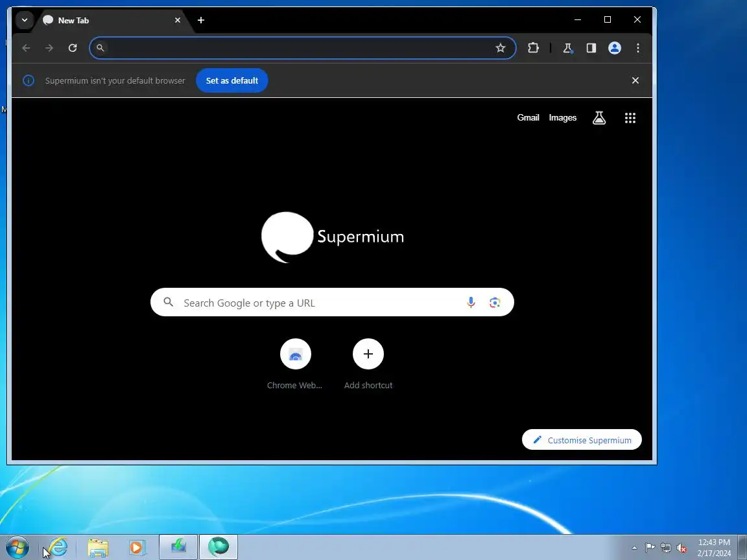Switch to the installer taskbar item
The image size is (747, 560).
click(178, 547)
